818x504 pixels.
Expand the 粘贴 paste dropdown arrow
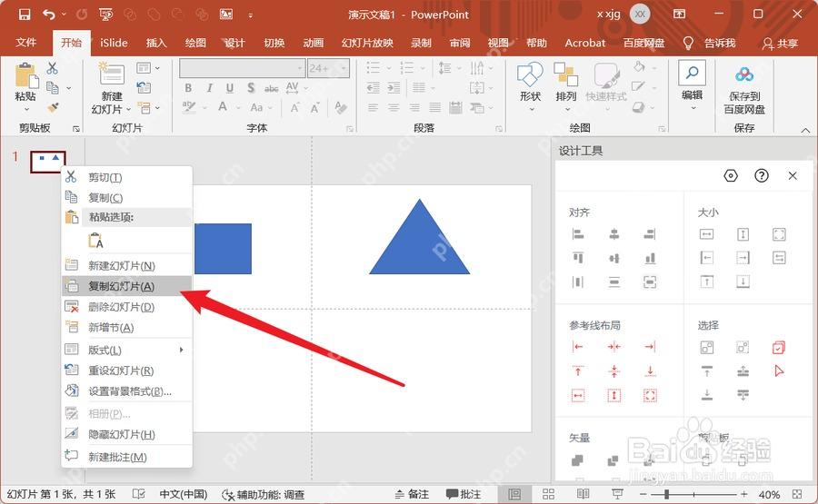tap(26, 110)
